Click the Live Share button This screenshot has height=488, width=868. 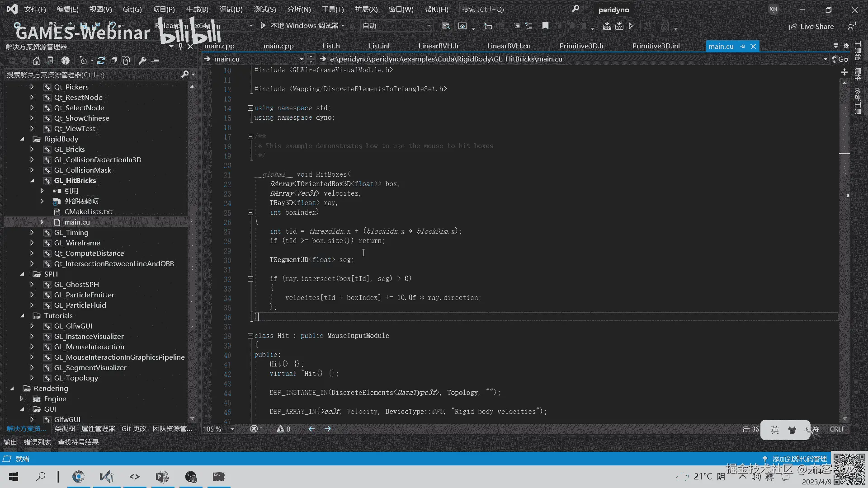pos(811,26)
